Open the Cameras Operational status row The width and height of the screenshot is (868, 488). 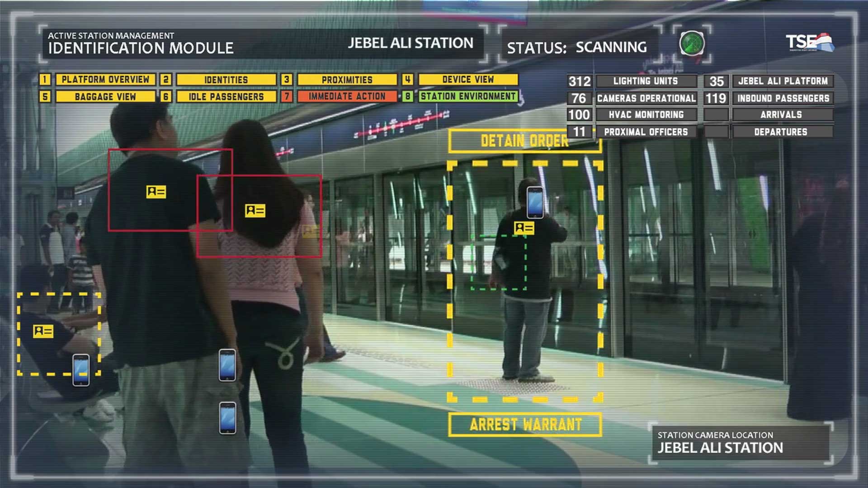646,98
